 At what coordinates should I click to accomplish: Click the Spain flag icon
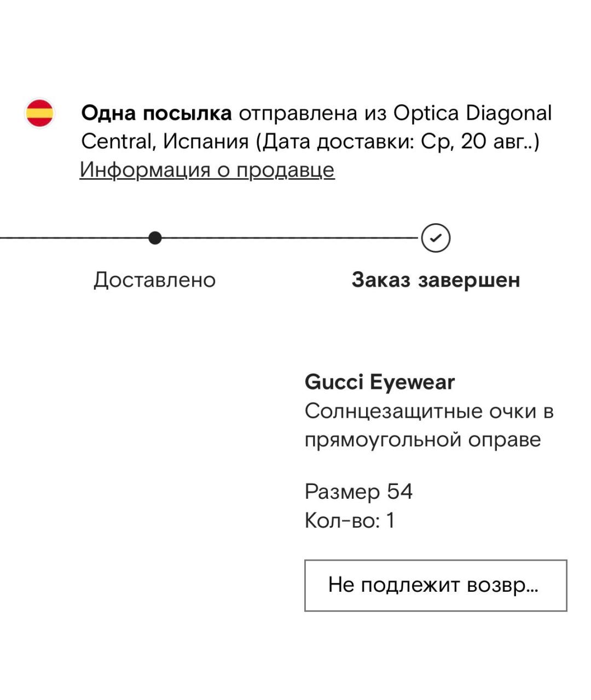click(x=40, y=113)
